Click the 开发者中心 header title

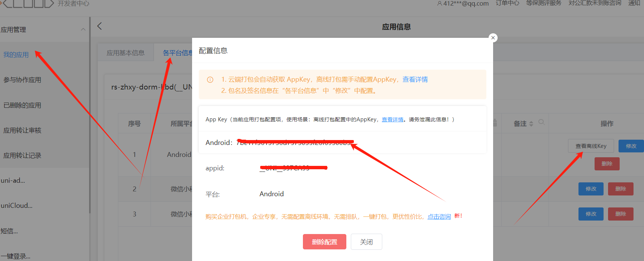tap(73, 3)
